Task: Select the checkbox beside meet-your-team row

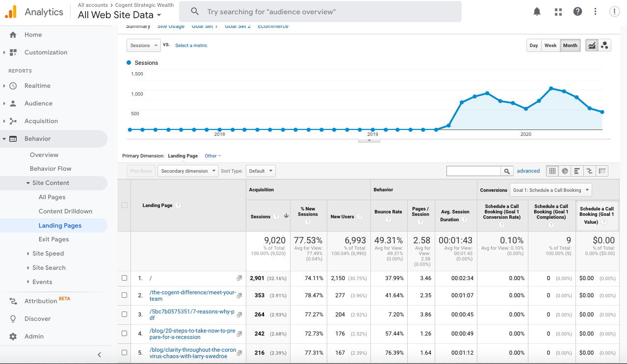Action: 124,295
